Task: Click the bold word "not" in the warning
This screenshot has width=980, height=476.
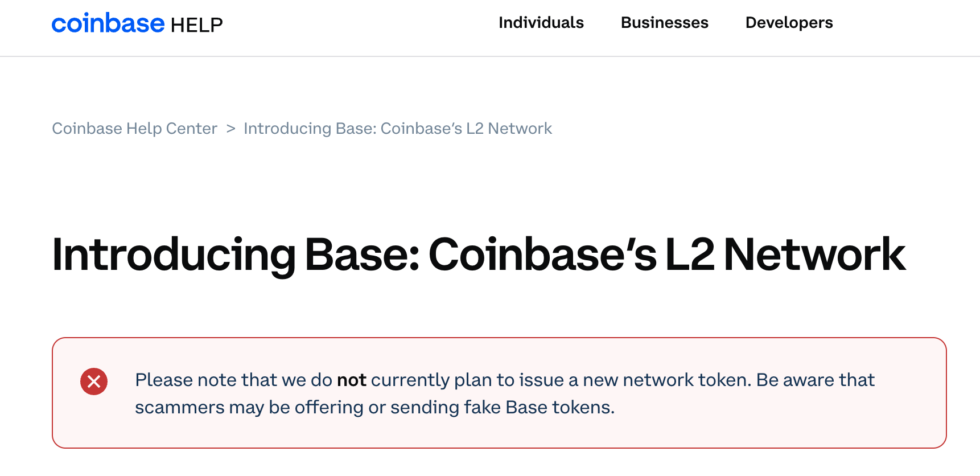Action: click(351, 380)
